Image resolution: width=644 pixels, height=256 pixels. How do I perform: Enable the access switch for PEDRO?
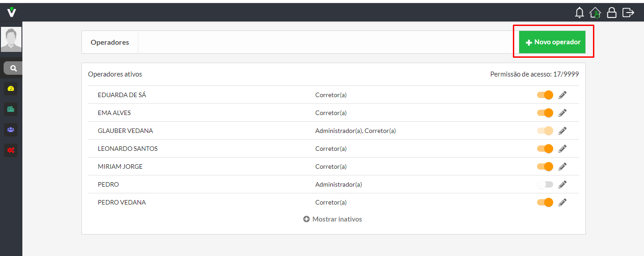(545, 184)
